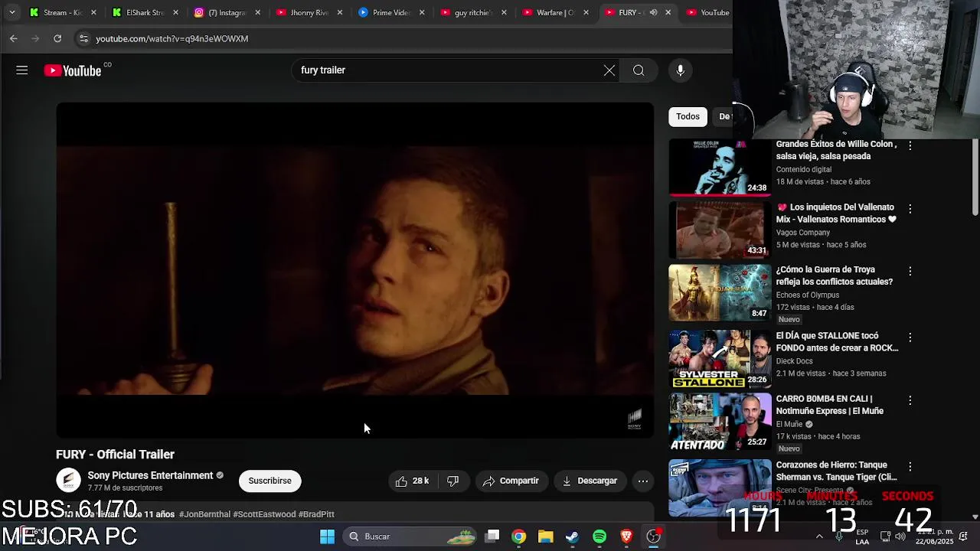The width and height of the screenshot is (980, 551).
Task: Open Sony Pictures Entertainment channel avatar
Action: [x=68, y=481]
